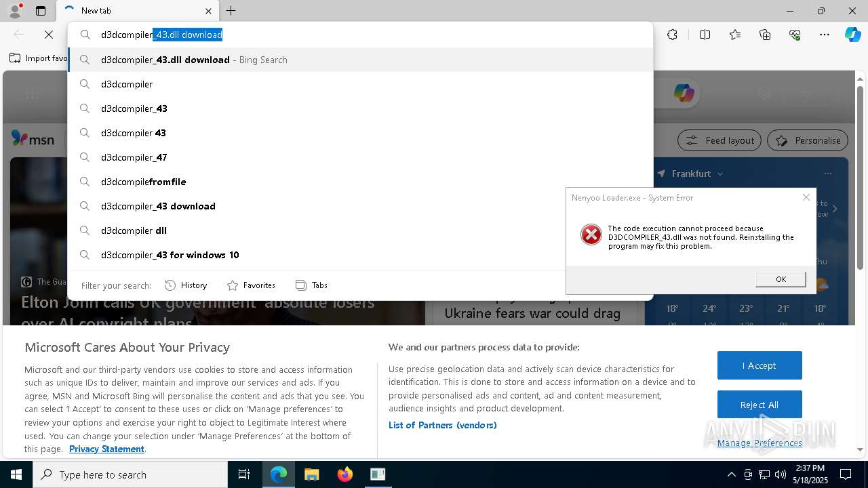Filter search by History
Image resolution: width=868 pixels, height=488 pixels.
click(186, 285)
